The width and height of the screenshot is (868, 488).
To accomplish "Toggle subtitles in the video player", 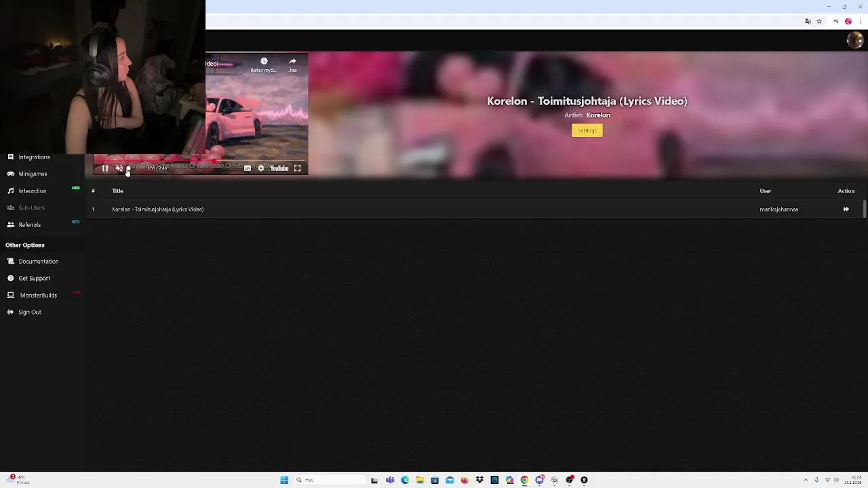I will [248, 168].
